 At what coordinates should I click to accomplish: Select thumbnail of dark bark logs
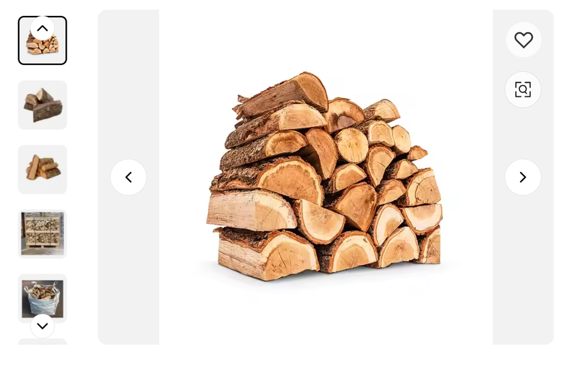[42, 105]
